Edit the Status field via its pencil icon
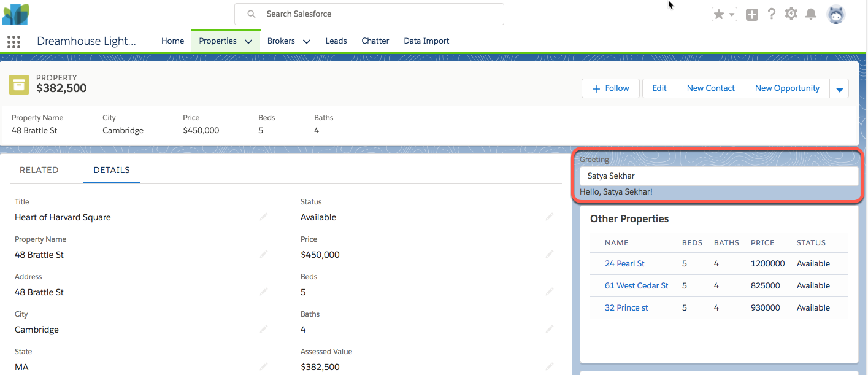Viewport: 868px width, 375px height. (x=550, y=217)
